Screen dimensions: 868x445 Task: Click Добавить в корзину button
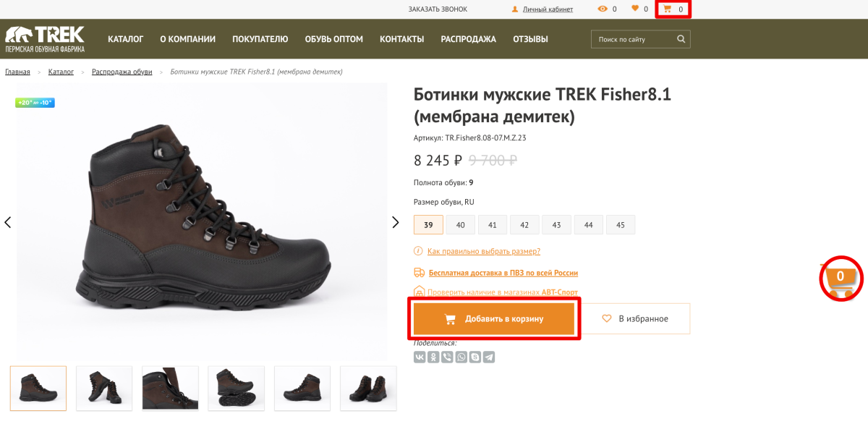(494, 319)
